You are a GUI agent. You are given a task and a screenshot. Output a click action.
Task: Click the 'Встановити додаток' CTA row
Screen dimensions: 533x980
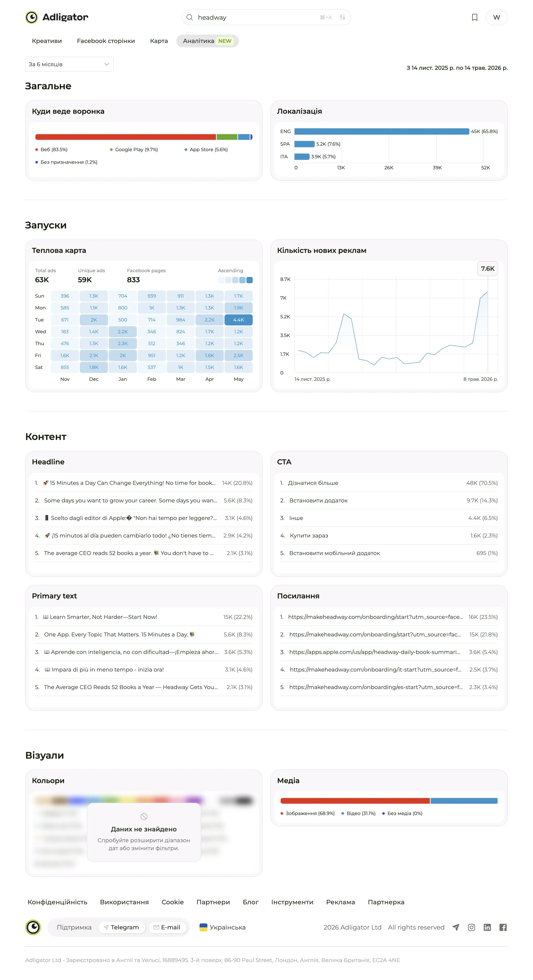(x=389, y=500)
